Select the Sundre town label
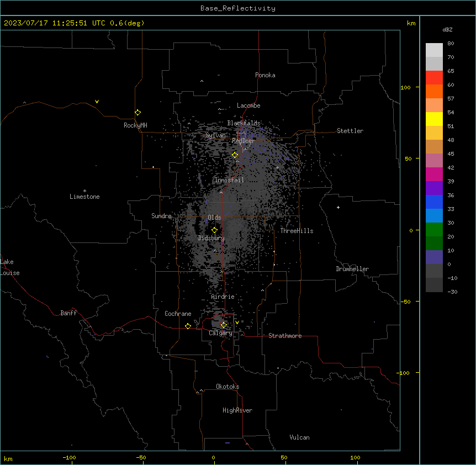Viewport: 476px width, 465px height. (x=161, y=216)
